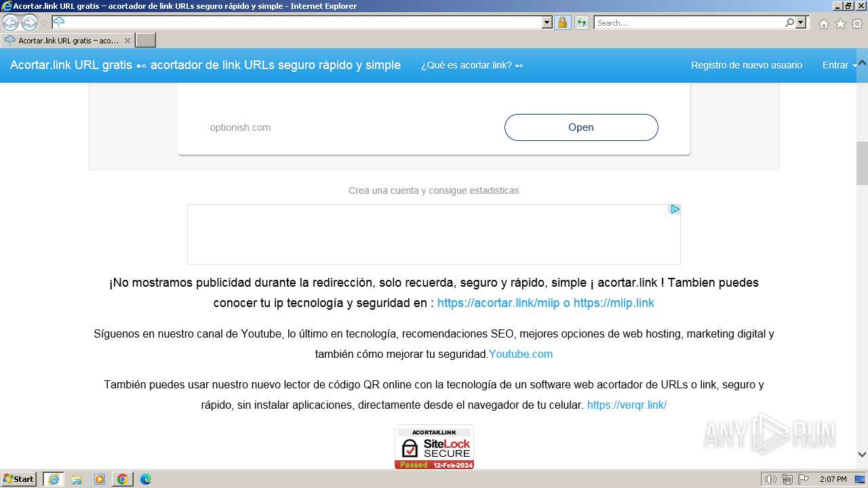The width and height of the screenshot is (868, 488).
Task: Open Google Chrome from taskbar
Action: pyautogui.click(x=123, y=479)
